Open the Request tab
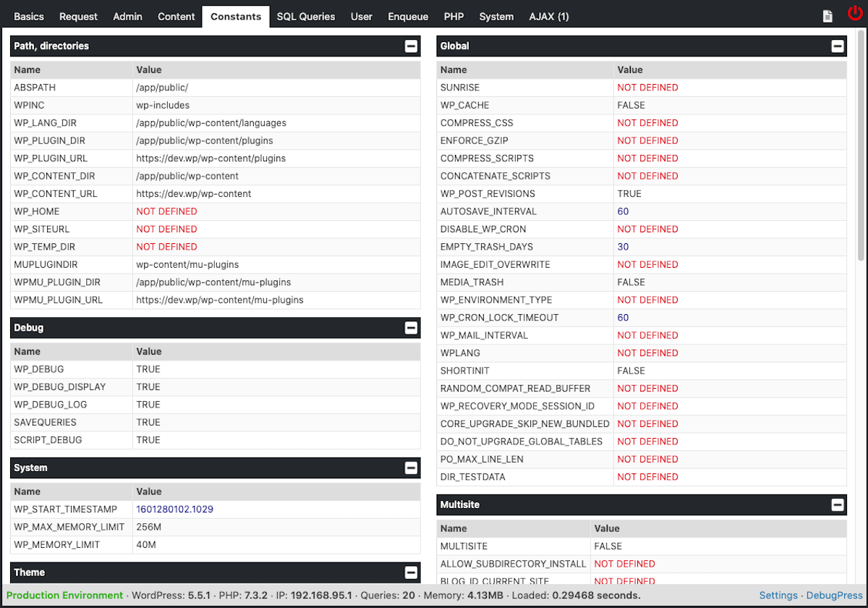Viewport: 868px width, 608px height. (78, 17)
